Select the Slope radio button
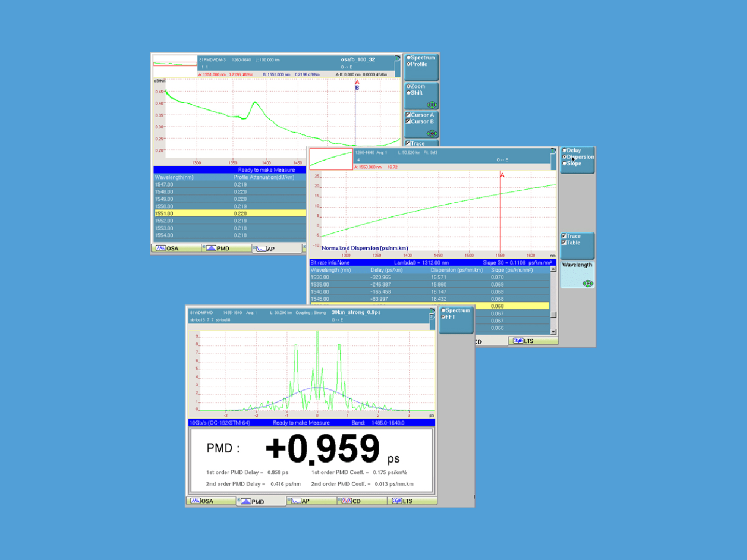Viewport: 747px width, 560px height. [564, 163]
